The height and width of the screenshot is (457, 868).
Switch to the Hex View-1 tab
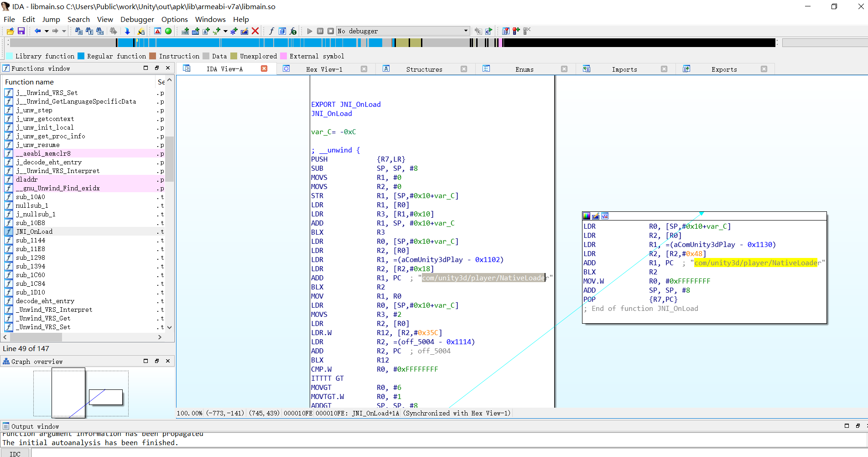point(324,69)
